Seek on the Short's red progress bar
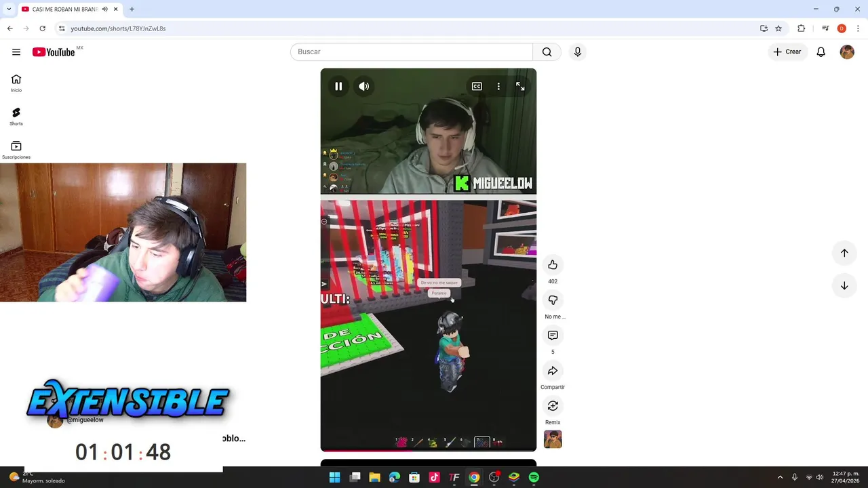The height and width of the screenshot is (488, 868). pos(429,450)
